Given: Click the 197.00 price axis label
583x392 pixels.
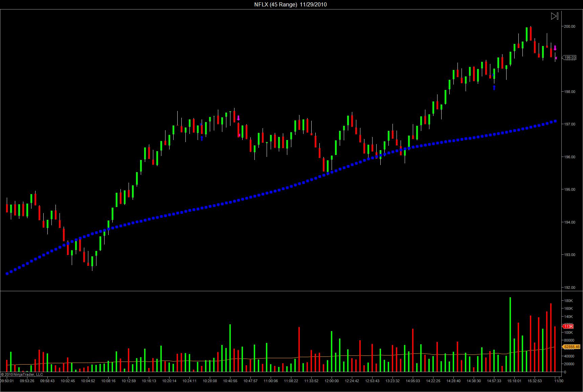Looking at the screenshot, I should pyautogui.click(x=569, y=124).
